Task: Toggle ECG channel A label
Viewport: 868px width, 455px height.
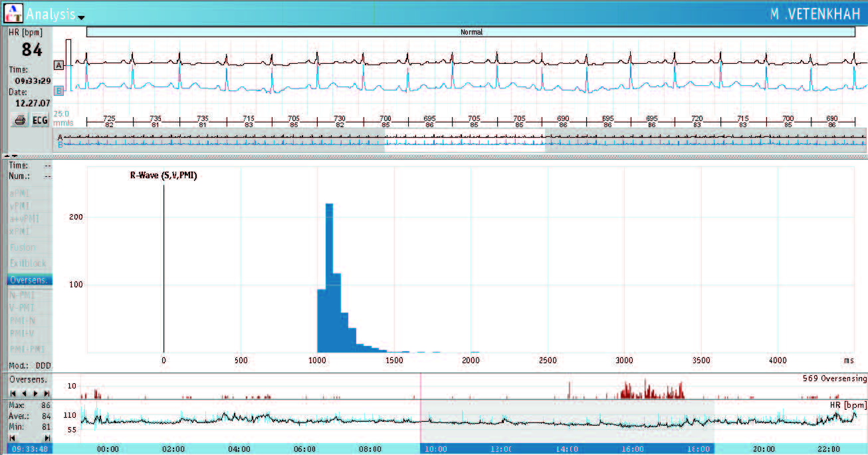Action: pos(59,65)
